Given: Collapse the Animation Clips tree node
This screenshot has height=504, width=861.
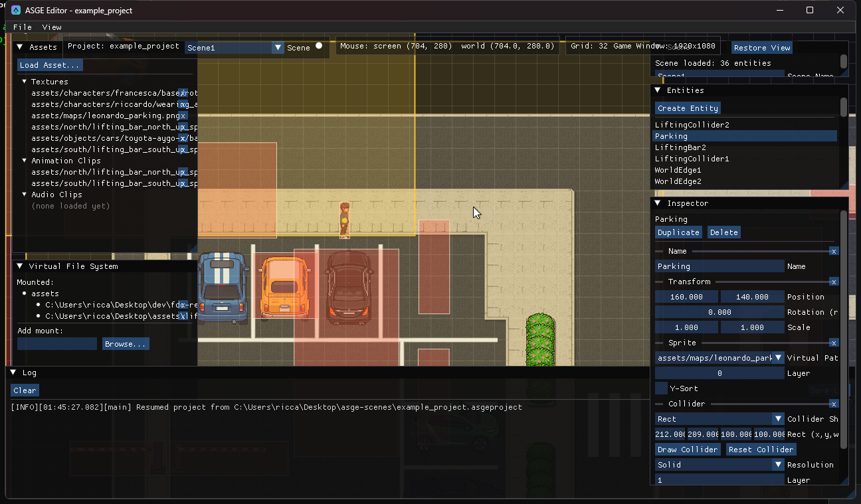Looking at the screenshot, I should coord(25,161).
